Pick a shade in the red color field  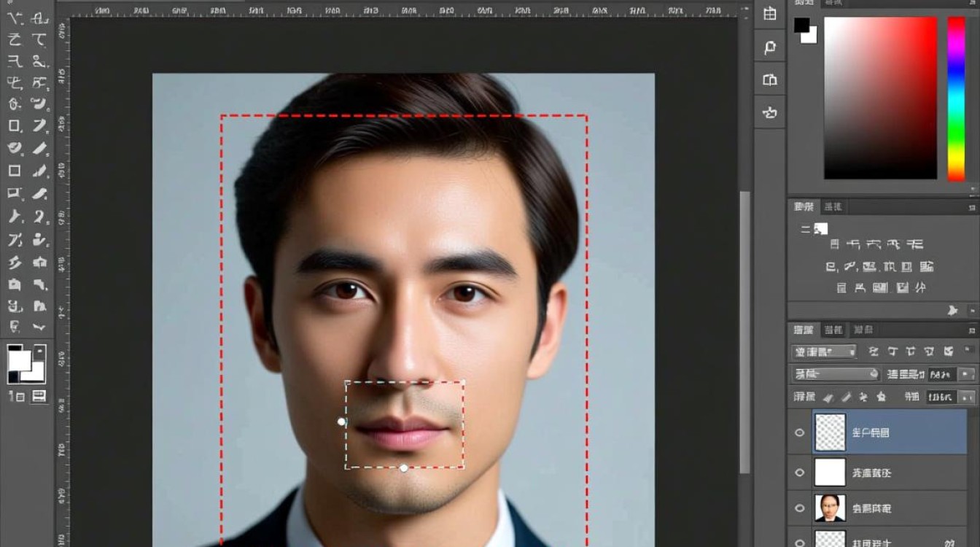tap(880, 98)
